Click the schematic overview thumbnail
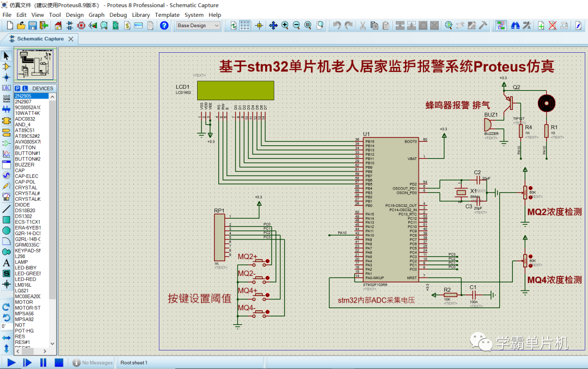The width and height of the screenshot is (588, 369). [x=35, y=64]
